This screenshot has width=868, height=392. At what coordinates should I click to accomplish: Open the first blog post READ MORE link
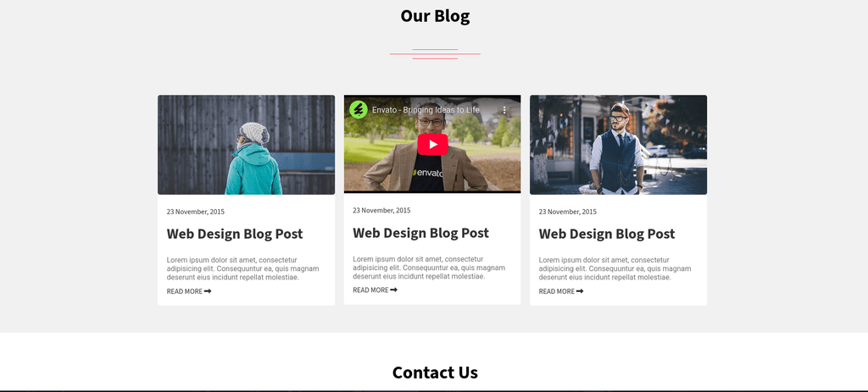click(x=189, y=291)
